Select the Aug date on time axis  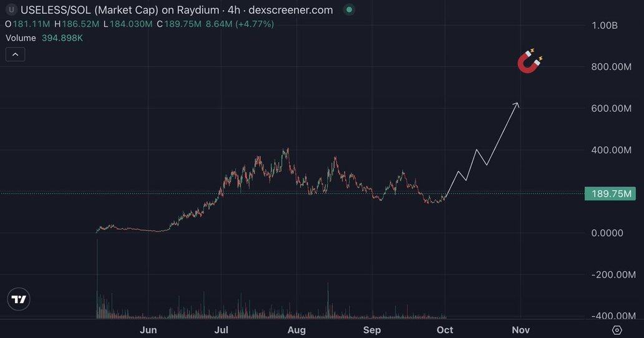(296, 330)
